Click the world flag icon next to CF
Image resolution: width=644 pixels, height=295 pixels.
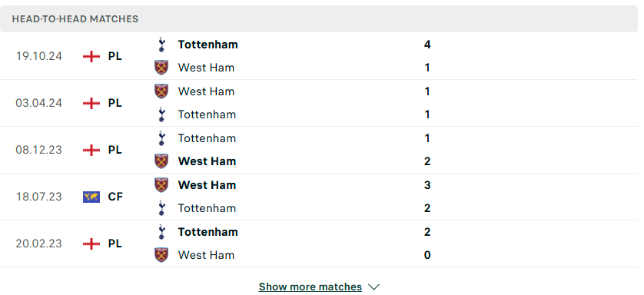(x=91, y=197)
